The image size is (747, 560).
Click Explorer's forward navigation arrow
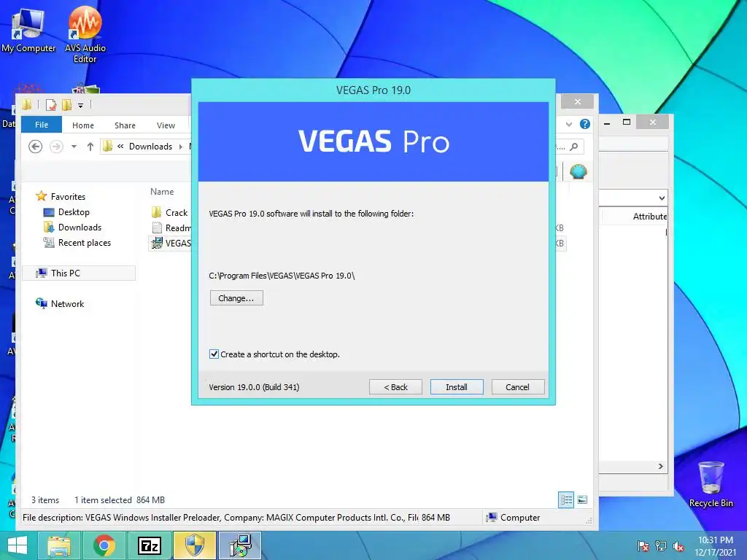tap(56, 146)
